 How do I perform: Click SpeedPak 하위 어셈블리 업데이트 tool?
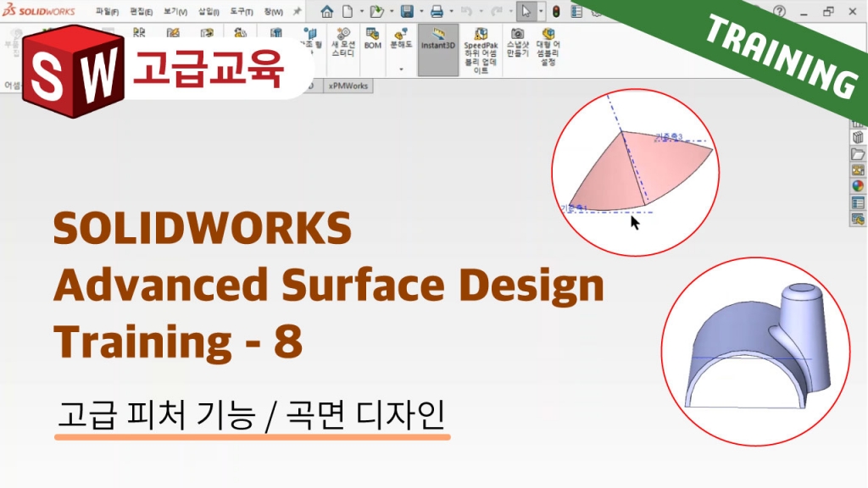(x=481, y=50)
